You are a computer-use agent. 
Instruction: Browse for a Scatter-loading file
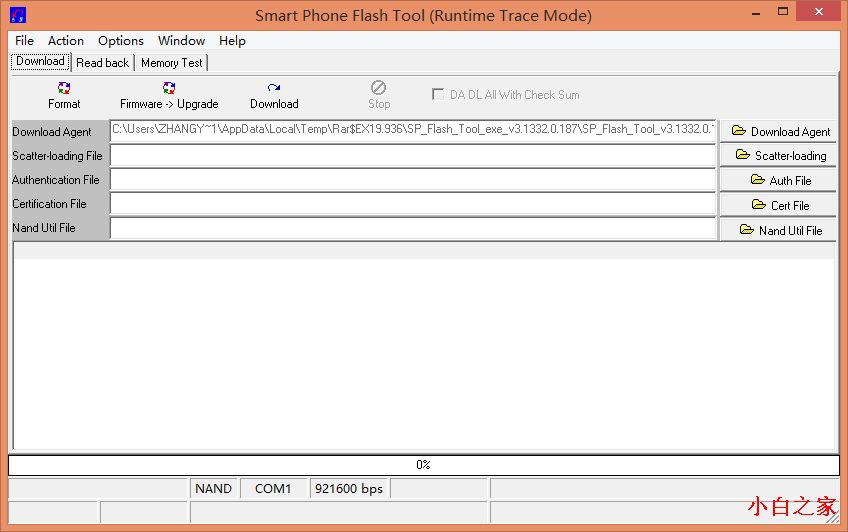pos(778,156)
